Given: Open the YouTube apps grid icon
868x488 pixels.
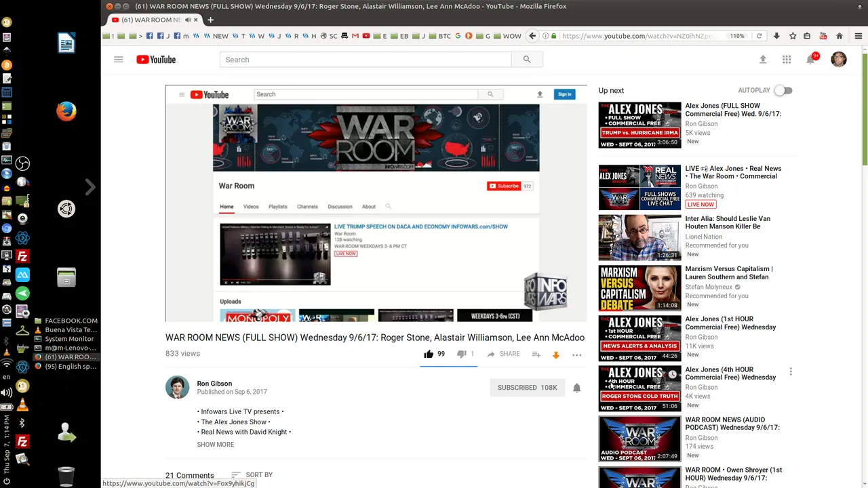Looking at the screenshot, I should (787, 60).
